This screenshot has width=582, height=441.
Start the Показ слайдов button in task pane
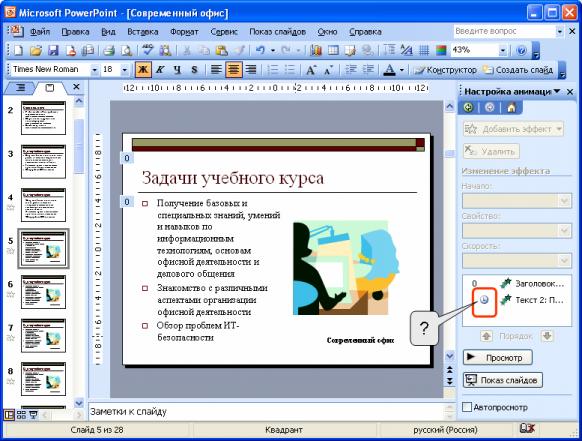pos(503,380)
